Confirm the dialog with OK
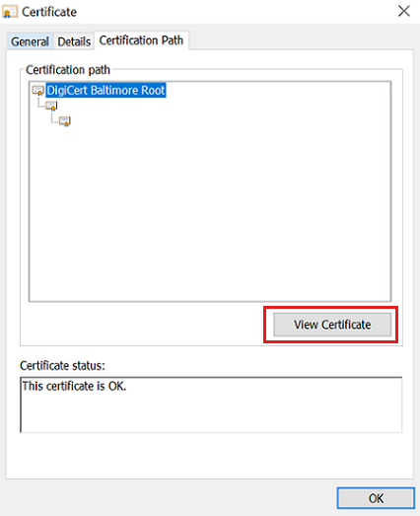Image resolution: width=420 pixels, height=516 pixels. click(376, 498)
